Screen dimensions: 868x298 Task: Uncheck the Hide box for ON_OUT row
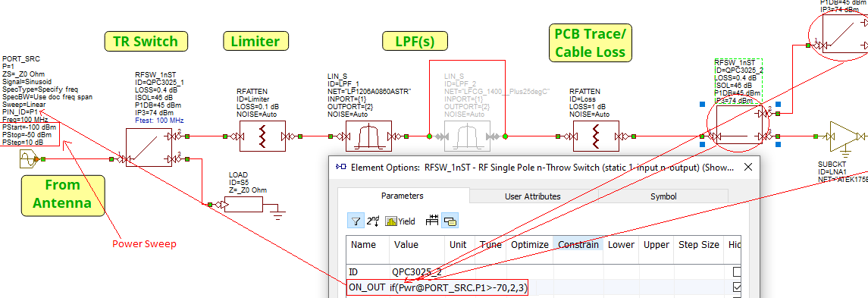[736, 287]
